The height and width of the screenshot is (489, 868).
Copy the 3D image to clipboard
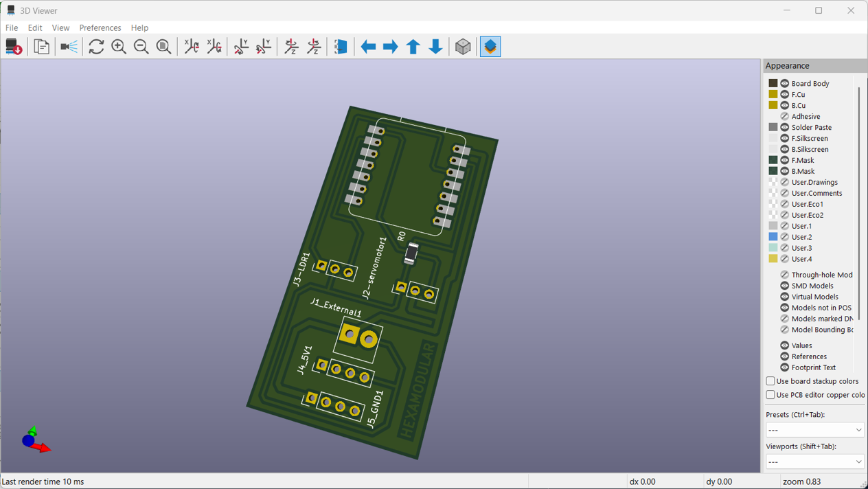coord(41,47)
